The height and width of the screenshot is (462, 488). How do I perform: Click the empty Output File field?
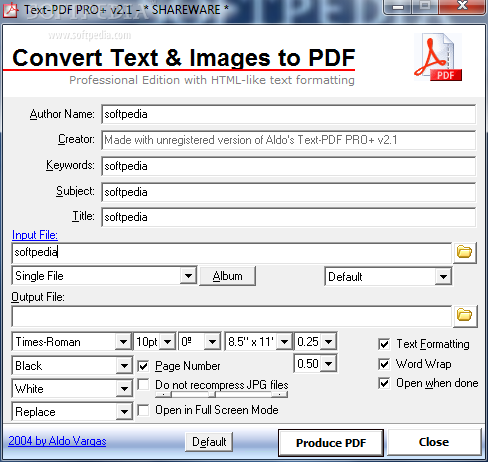pyautogui.click(x=232, y=316)
